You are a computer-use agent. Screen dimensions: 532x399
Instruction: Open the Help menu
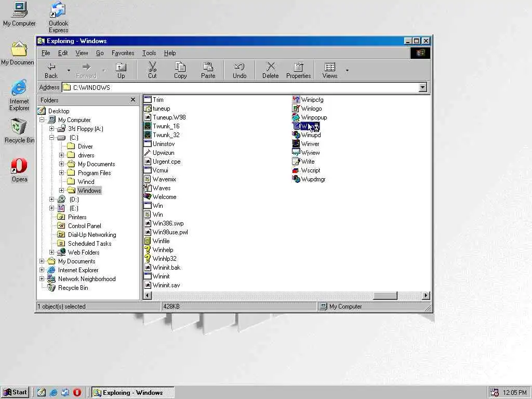(170, 53)
